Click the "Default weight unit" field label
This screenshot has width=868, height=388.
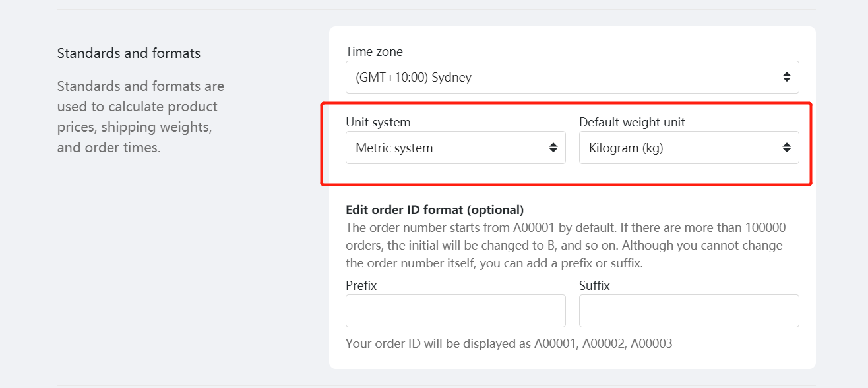[x=632, y=122]
